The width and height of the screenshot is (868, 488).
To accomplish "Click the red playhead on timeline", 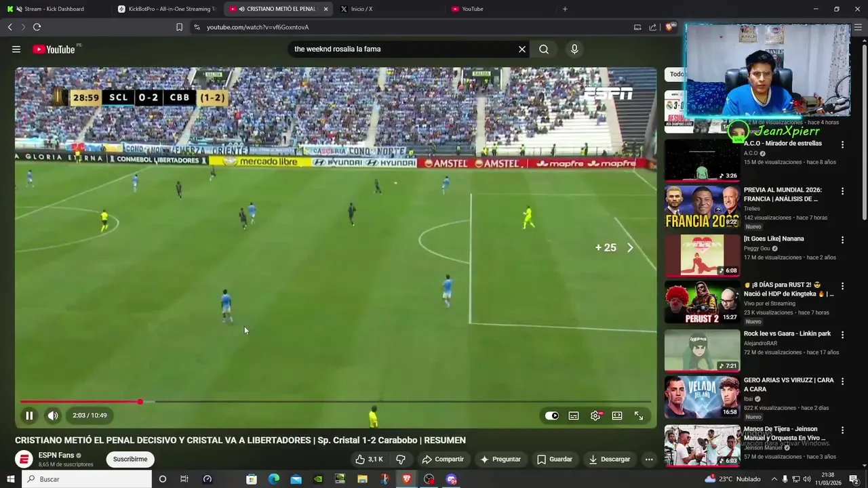I will click(x=140, y=402).
